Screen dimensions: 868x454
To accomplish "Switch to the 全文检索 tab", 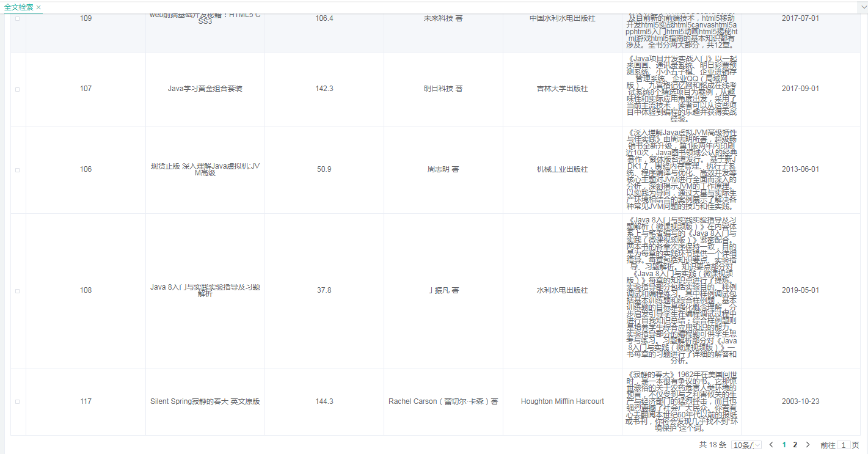I will [19, 7].
